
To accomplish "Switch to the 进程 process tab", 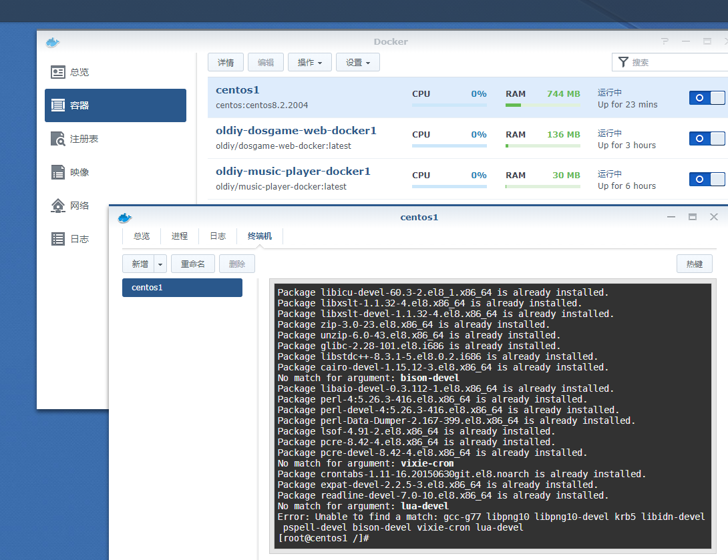I will [x=180, y=236].
